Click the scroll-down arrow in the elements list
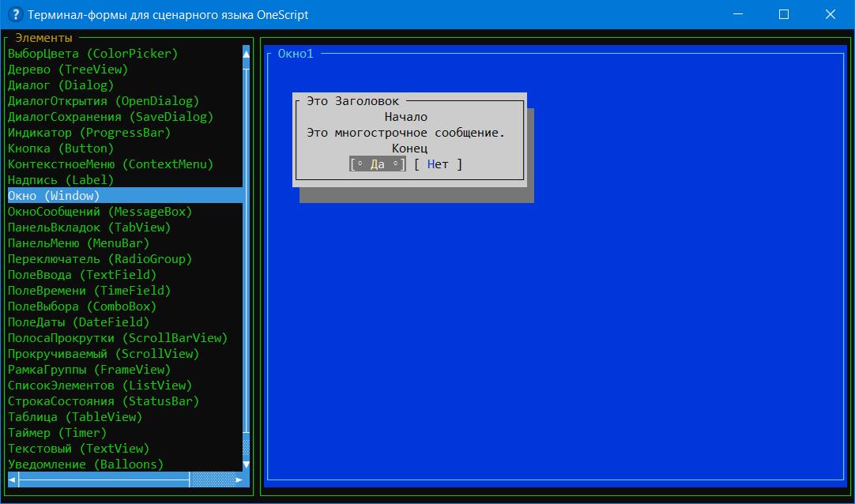Screen dimensions: 855x504 pos(246,465)
